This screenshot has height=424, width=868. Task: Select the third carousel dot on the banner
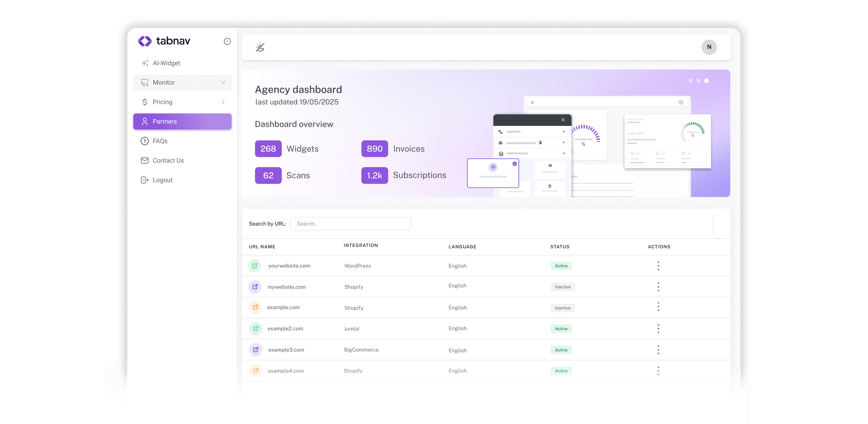707,81
